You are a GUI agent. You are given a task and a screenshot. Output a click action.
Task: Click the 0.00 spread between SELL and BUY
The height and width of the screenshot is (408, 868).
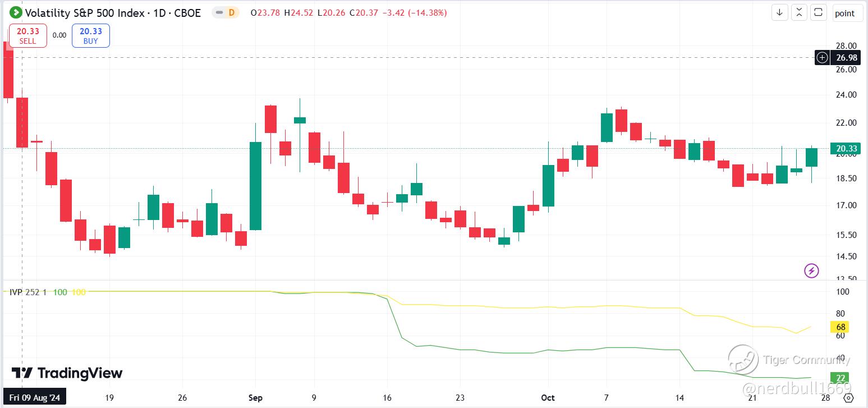point(59,35)
